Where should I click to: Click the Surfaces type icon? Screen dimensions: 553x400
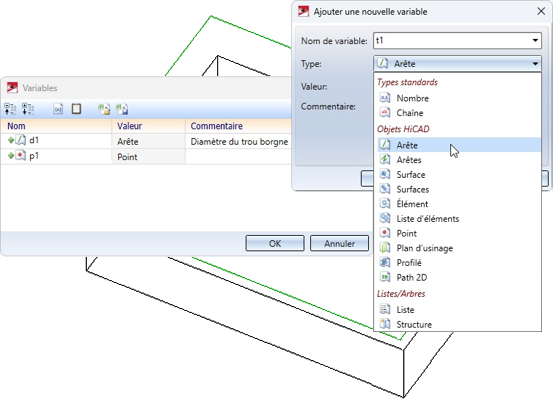385,189
